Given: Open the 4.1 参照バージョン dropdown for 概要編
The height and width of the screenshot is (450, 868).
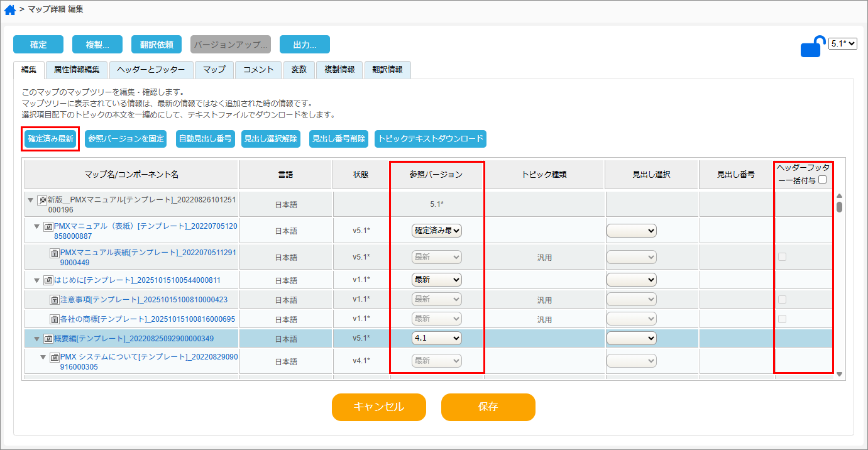Looking at the screenshot, I should tap(436, 338).
